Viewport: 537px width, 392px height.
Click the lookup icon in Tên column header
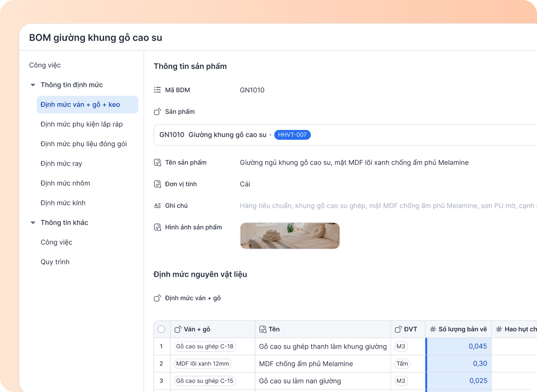click(263, 329)
